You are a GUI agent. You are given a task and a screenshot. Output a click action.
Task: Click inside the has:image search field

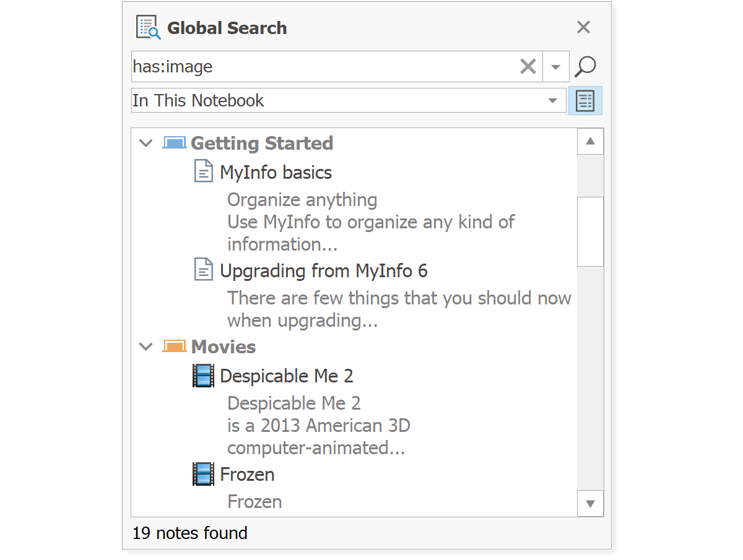(325, 67)
